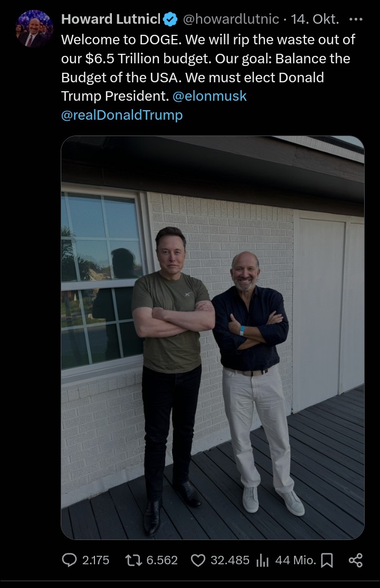Click the 14. Okt. post date
380x588 pixels.
tap(315, 19)
